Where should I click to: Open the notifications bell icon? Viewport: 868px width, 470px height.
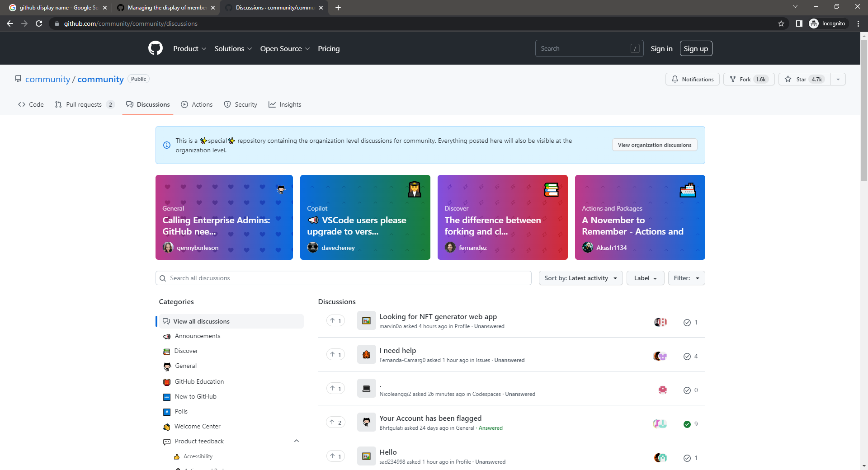tap(675, 79)
